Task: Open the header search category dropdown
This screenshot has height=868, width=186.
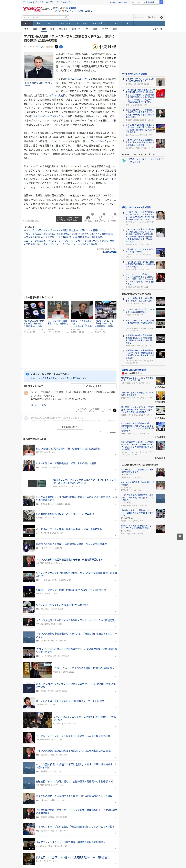Action: pyautogui.click(x=151, y=2)
